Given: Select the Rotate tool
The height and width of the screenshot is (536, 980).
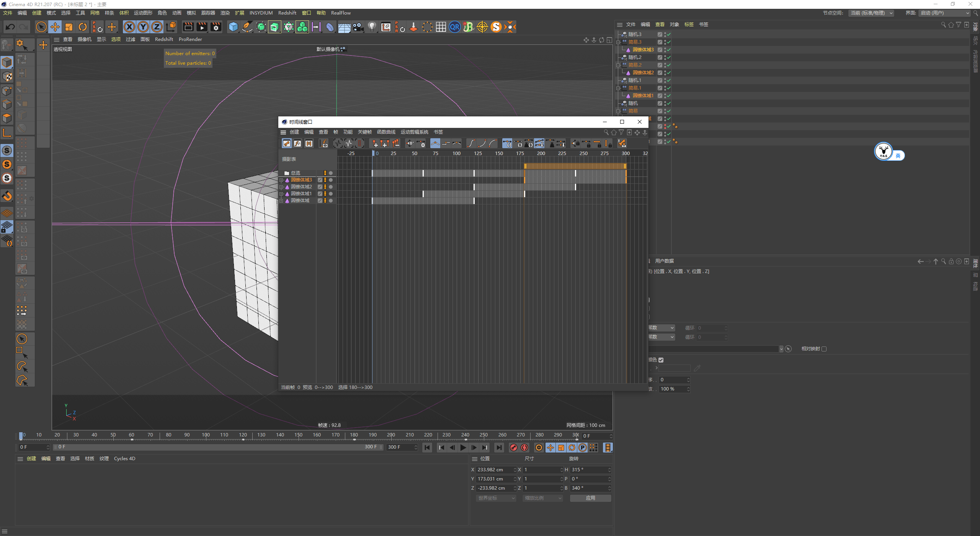Looking at the screenshot, I should click(x=83, y=27).
